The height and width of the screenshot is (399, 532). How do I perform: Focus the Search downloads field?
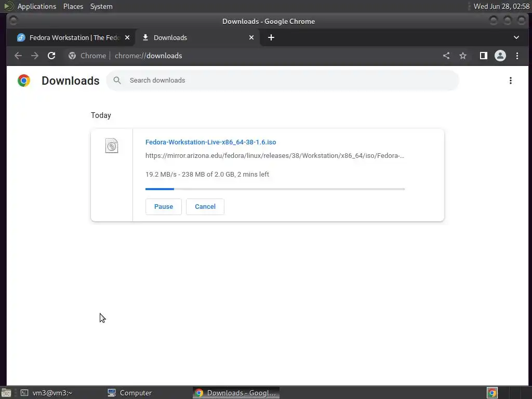282,81
